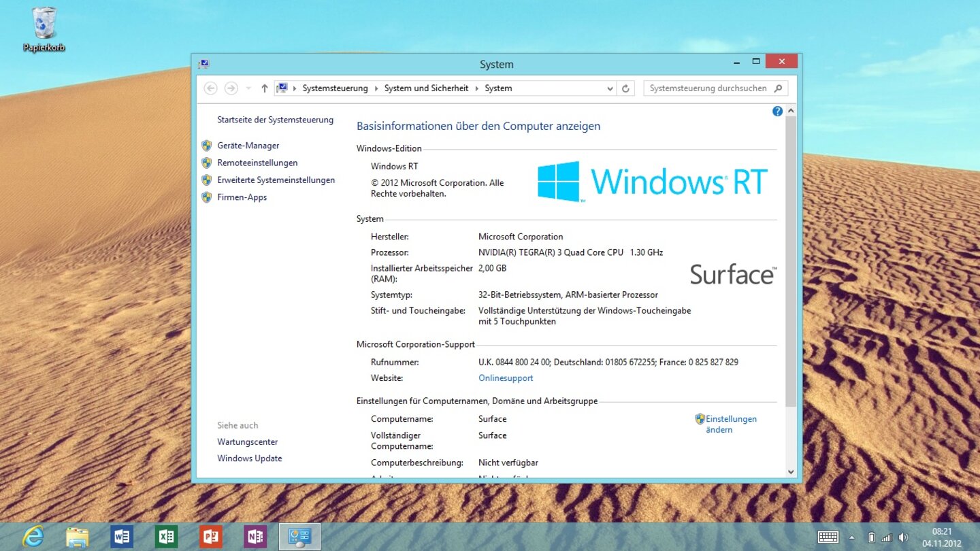This screenshot has width=980, height=551.
Task: Check the battery status tray icon
Action: (872, 537)
